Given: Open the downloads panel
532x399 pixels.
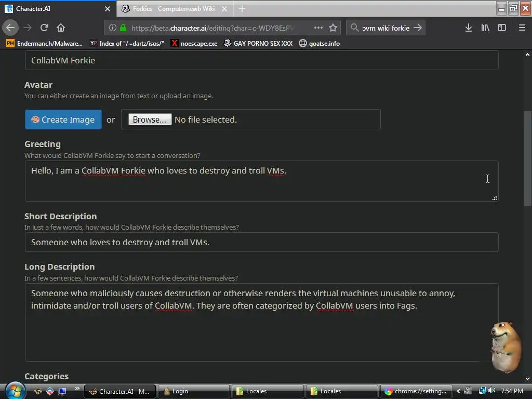Looking at the screenshot, I should pyautogui.click(x=469, y=28).
